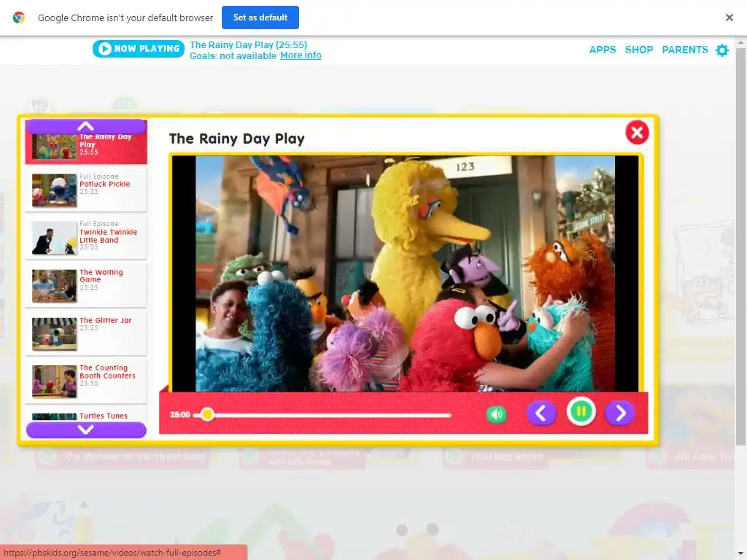The width and height of the screenshot is (747, 560).
Task: Click the yellow video progress slider knob
Action: pos(206,414)
